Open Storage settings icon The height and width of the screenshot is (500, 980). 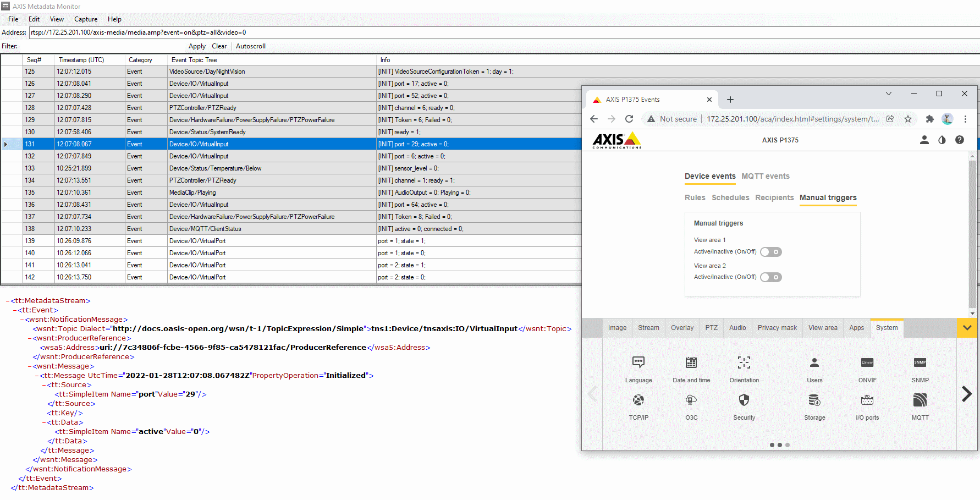coord(814,400)
